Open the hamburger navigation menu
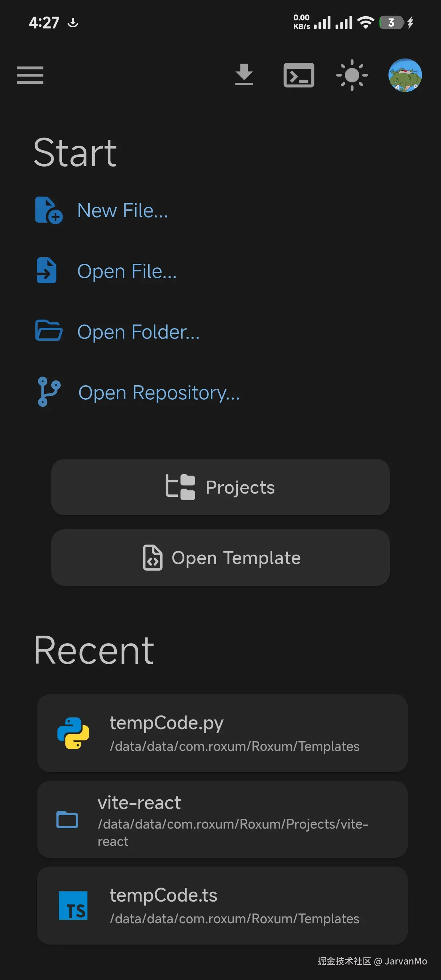Viewport: 441px width, 980px height. pyautogui.click(x=30, y=75)
